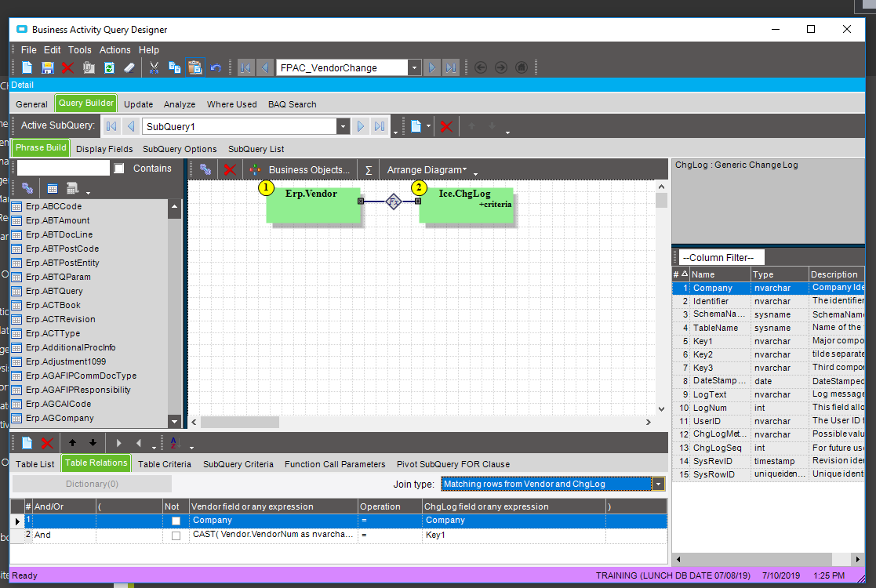
Task: Move relation row up with the up arrow
Action: (x=72, y=443)
